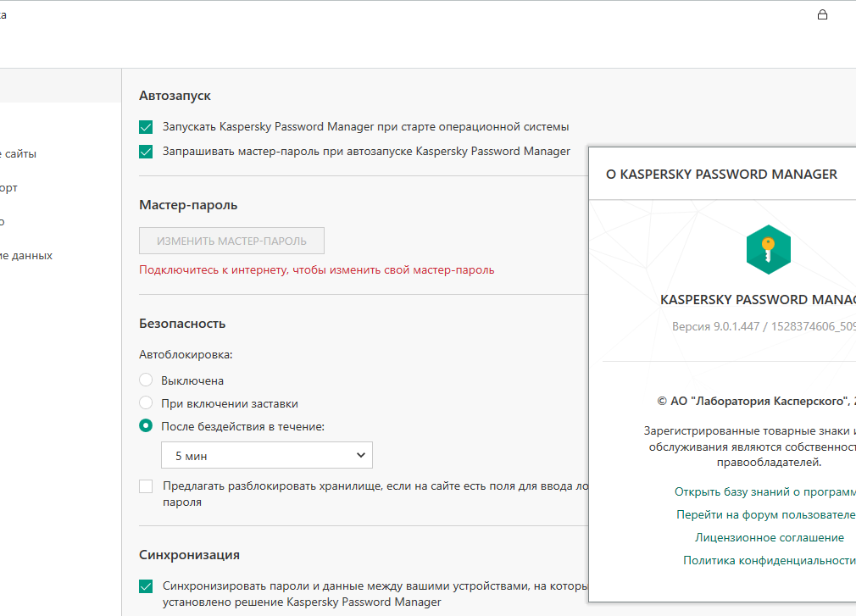Follow the 'Перейти на форум пользователей' link
This screenshot has width=856, height=616.
766,514
